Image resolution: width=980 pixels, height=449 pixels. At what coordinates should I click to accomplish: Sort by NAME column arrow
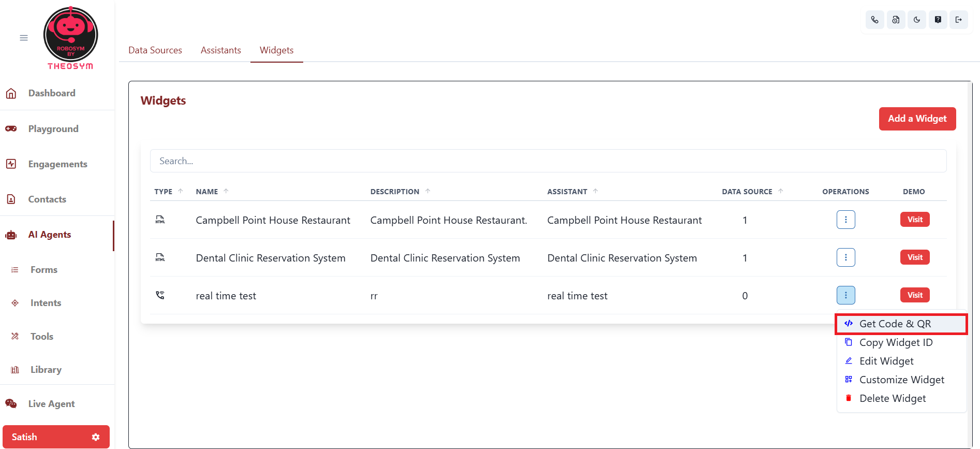point(226,191)
